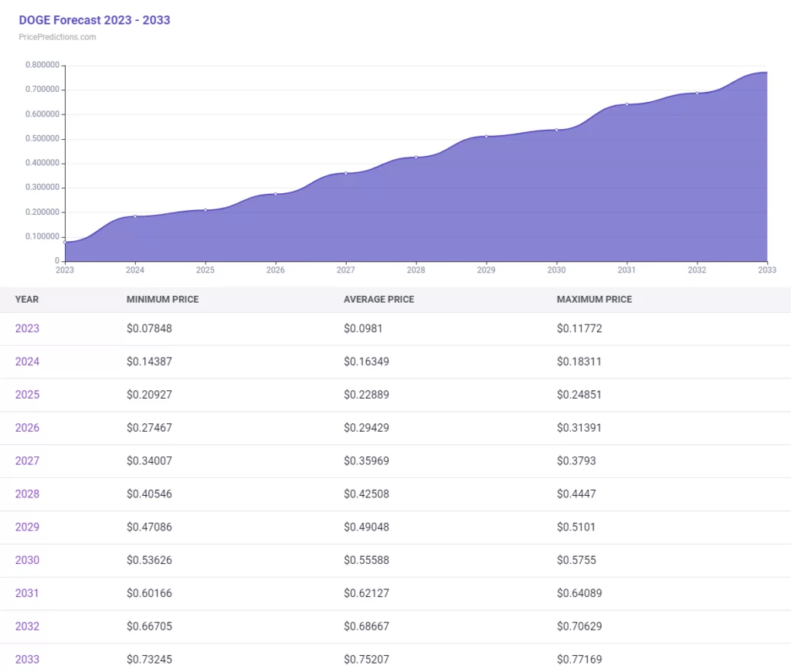Pick the 2028 data point on chart

[416, 157]
